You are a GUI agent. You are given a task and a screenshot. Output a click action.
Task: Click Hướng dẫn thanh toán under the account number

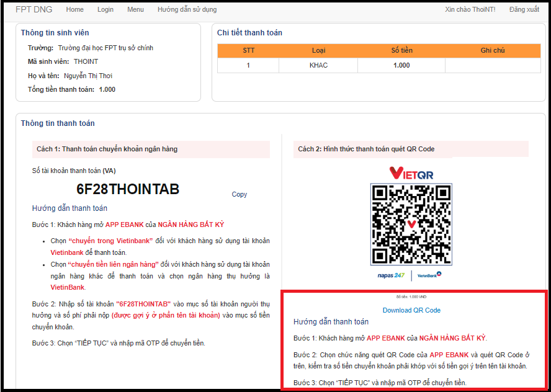69,208
